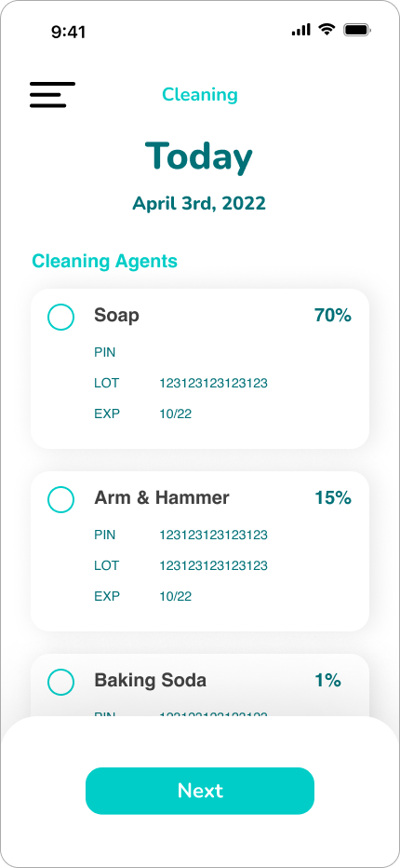
Task: Tap the Soap EXP 10/22 value
Action: (176, 414)
